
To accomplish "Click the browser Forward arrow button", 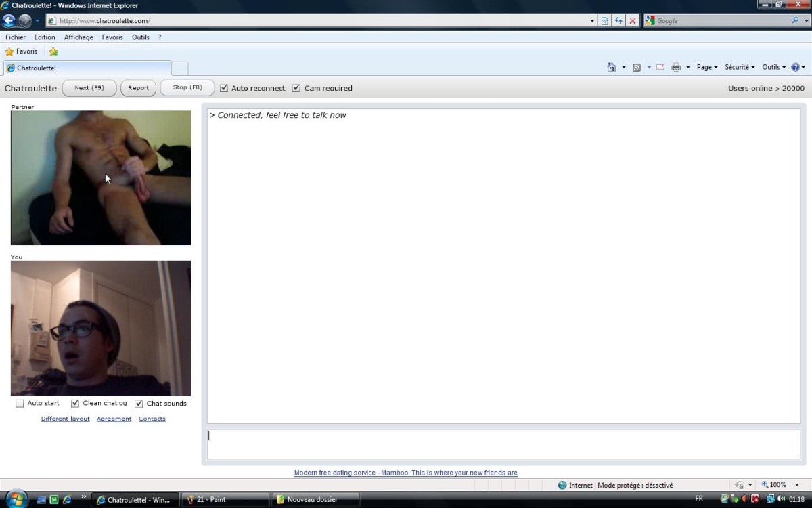I will [25, 20].
